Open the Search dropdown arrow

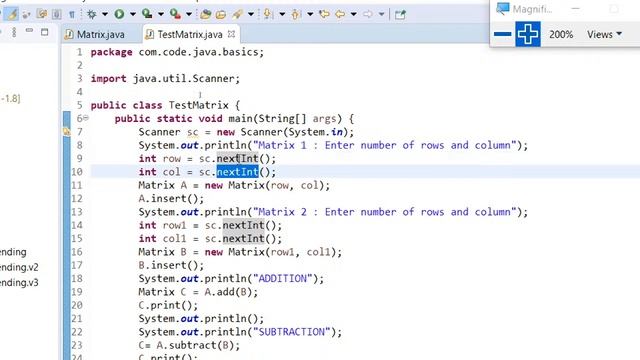pos(251,14)
